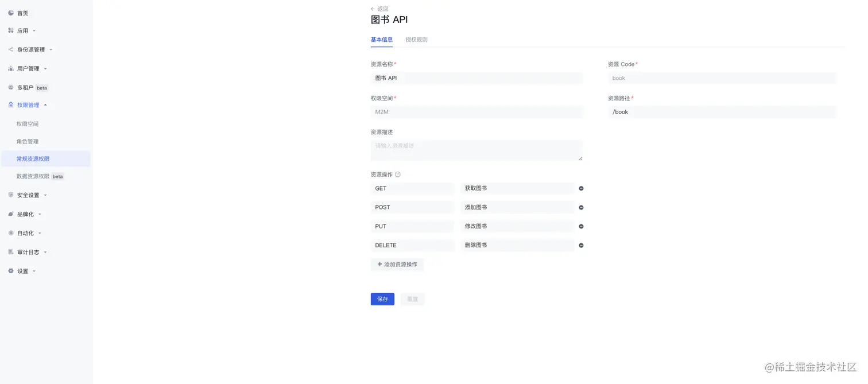Click the PUT operation name field

tap(412, 226)
